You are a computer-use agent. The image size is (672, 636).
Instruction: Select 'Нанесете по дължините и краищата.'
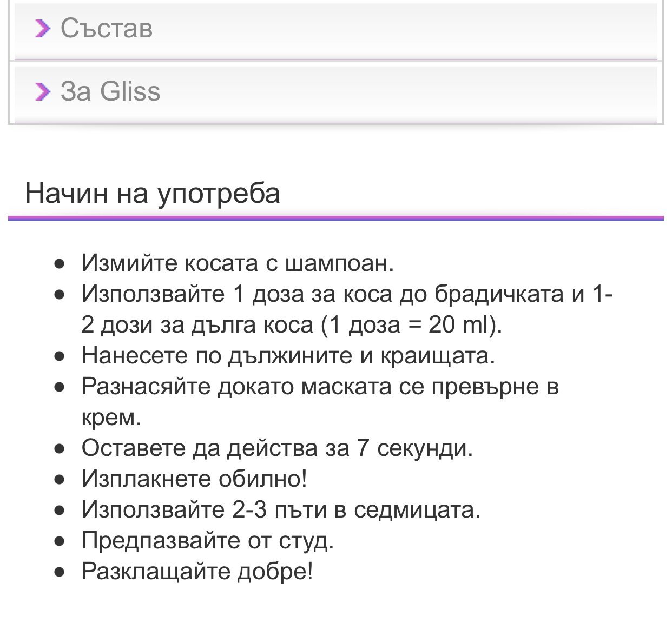(x=288, y=356)
